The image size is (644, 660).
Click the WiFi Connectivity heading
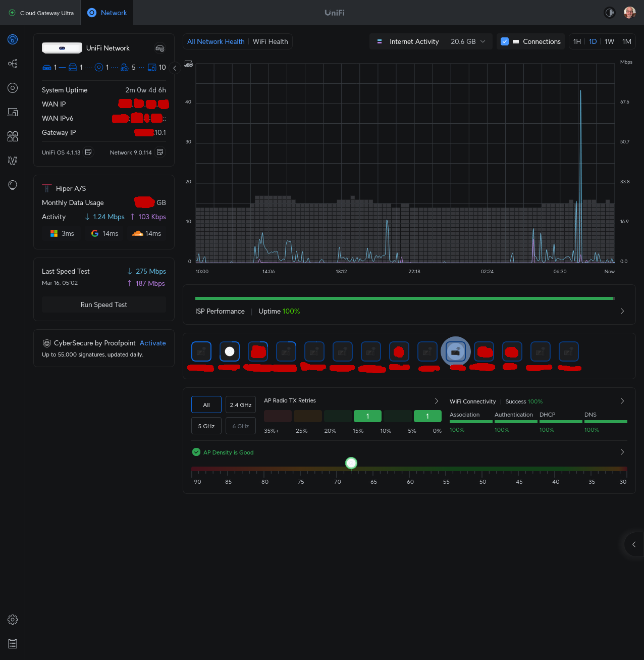click(473, 401)
